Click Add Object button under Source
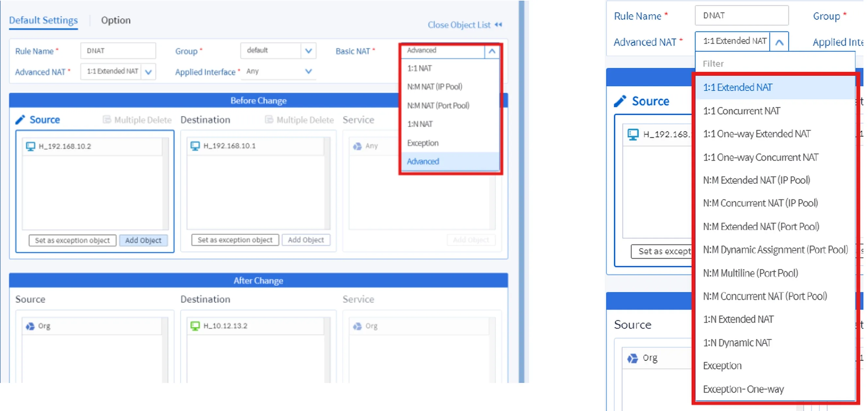The image size is (868, 411). click(143, 240)
